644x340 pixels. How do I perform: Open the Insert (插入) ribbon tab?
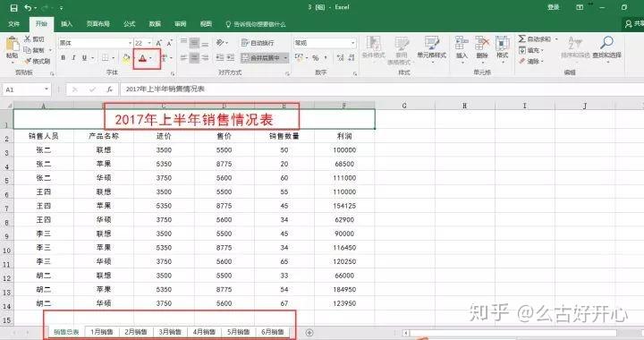[x=66, y=24]
